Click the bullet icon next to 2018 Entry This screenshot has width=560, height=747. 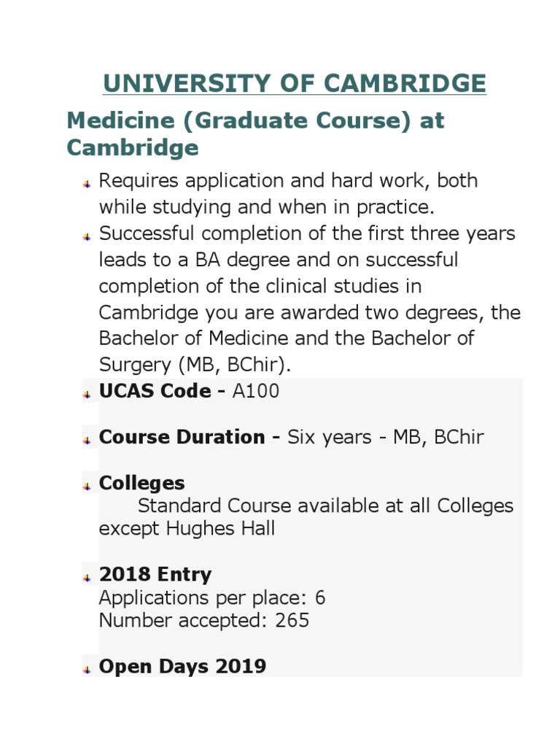(x=87, y=577)
